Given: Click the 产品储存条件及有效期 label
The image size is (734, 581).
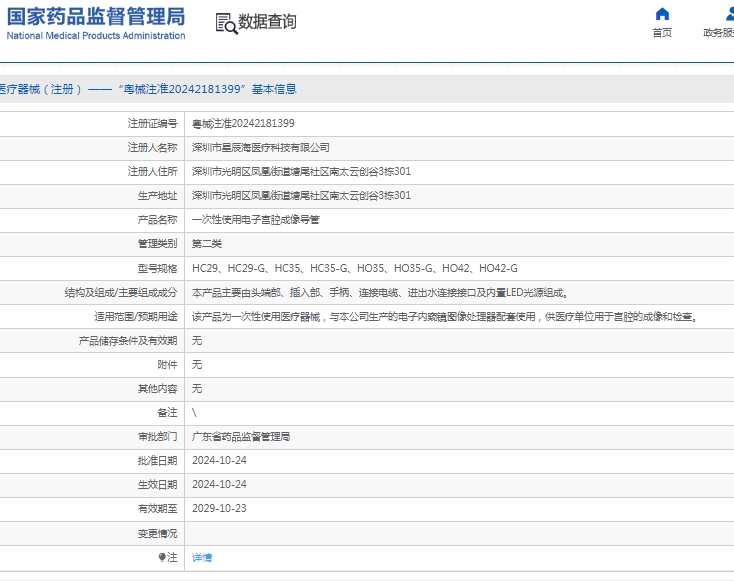Looking at the screenshot, I should coord(128,341).
